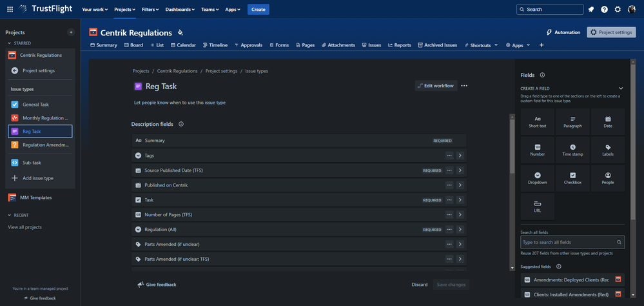Open the global settings gear icon
The width and height of the screenshot is (644, 306).
618,10
